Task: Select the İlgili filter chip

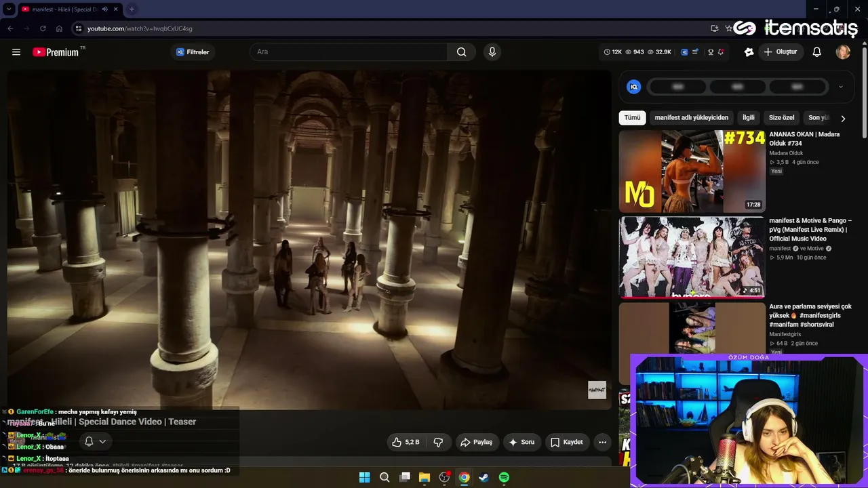Action: [748, 117]
